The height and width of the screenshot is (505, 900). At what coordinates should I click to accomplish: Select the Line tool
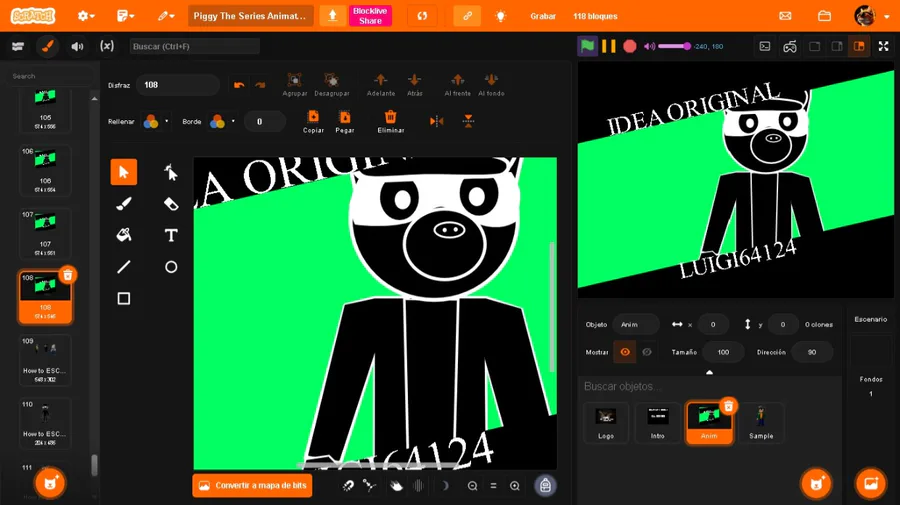(x=123, y=267)
